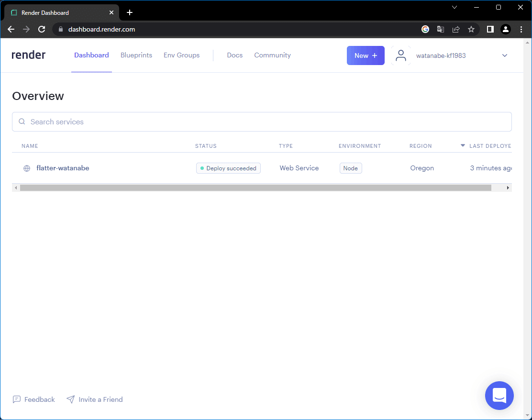This screenshot has height=420, width=532.
Task: Click the Feedback speech bubble icon
Action: coord(17,399)
